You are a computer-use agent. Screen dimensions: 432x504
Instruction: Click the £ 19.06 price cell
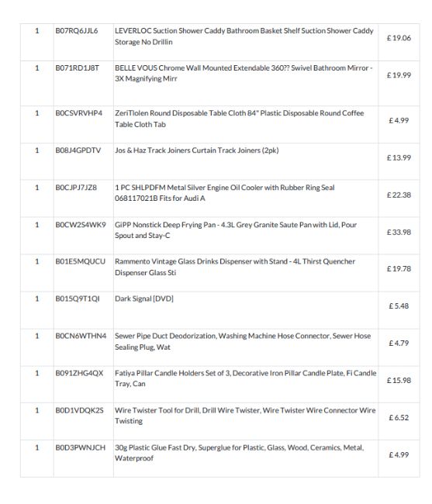(399, 38)
